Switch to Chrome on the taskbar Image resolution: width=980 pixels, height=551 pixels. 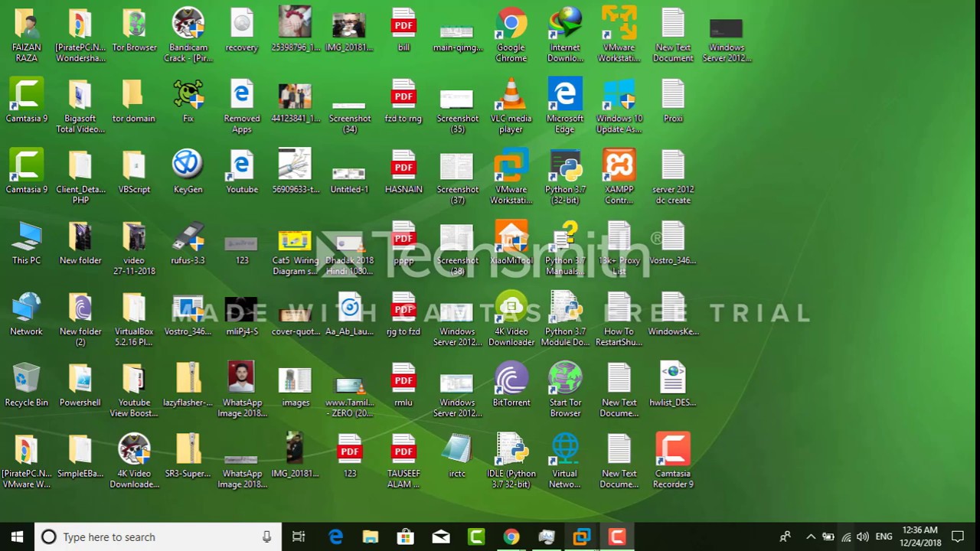[511, 536]
